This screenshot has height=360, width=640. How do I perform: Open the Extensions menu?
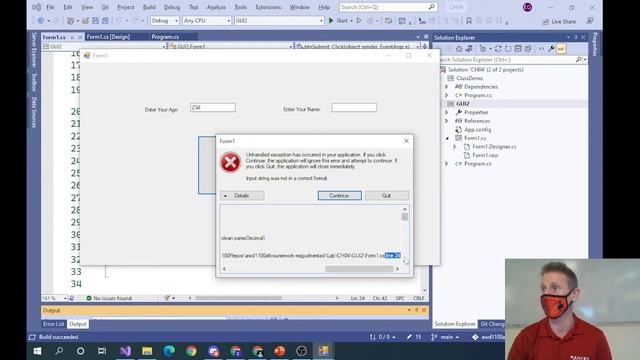point(268,7)
